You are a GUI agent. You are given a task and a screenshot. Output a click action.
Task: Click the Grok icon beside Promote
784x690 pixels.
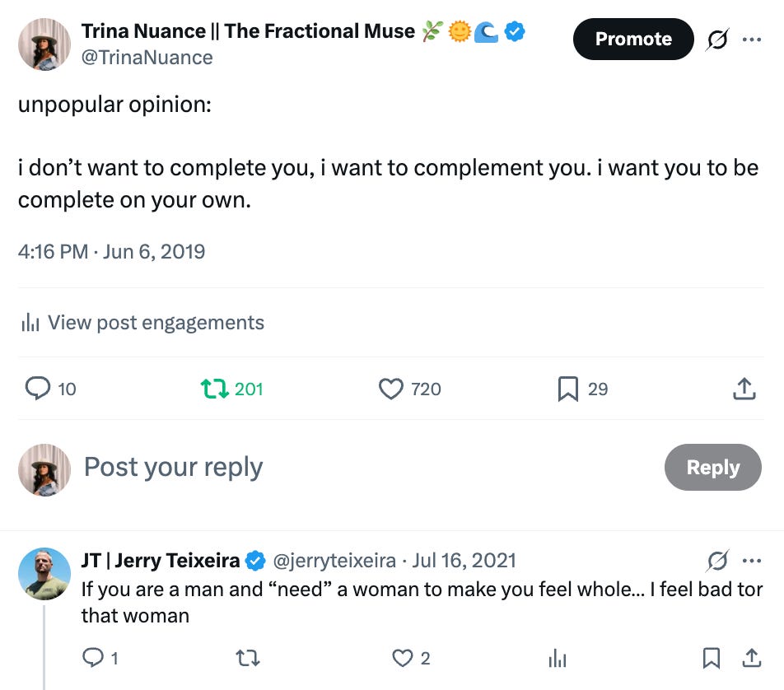point(717,40)
